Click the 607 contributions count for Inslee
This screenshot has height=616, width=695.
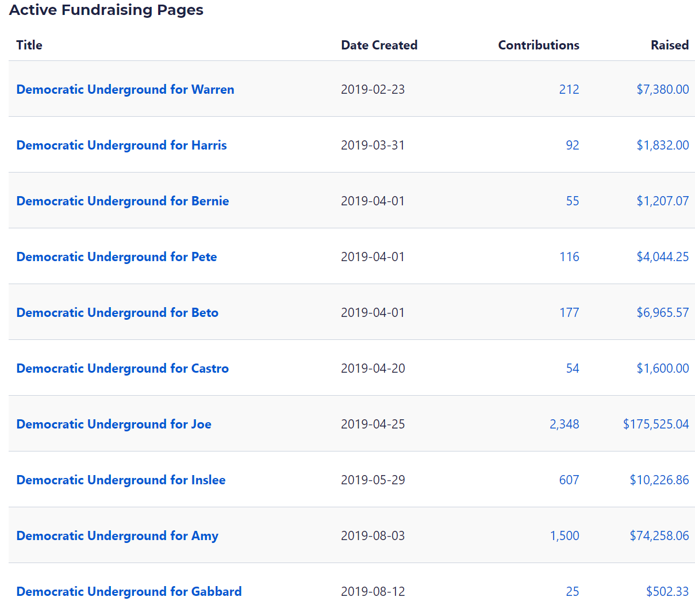point(569,480)
